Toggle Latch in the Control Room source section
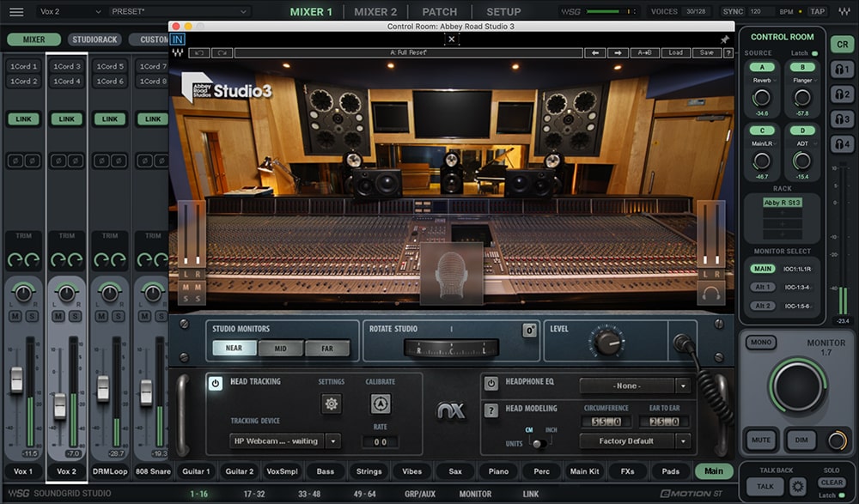Image resolution: width=859 pixels, height=504 pixels. (813, 52)
